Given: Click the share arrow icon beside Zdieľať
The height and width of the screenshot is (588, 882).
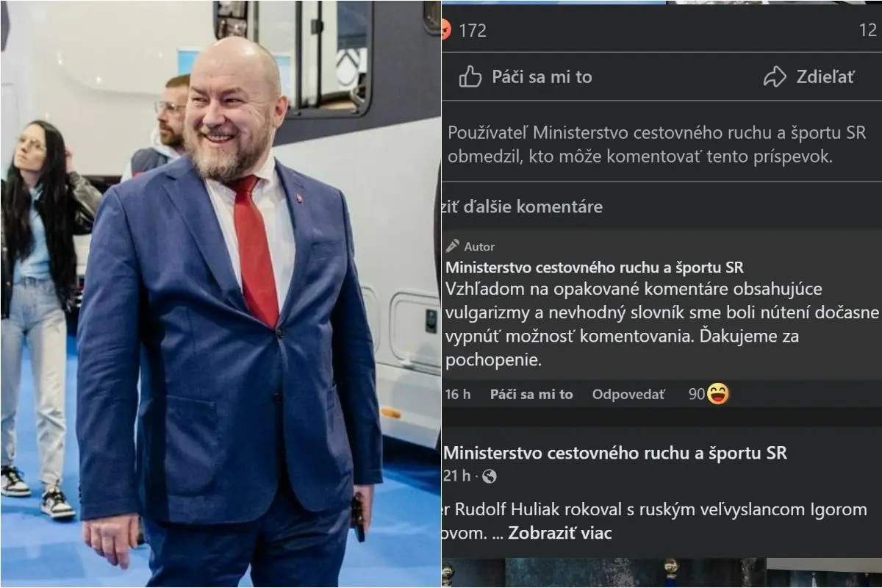Looking at the screenshot, I should coord(775,76).
